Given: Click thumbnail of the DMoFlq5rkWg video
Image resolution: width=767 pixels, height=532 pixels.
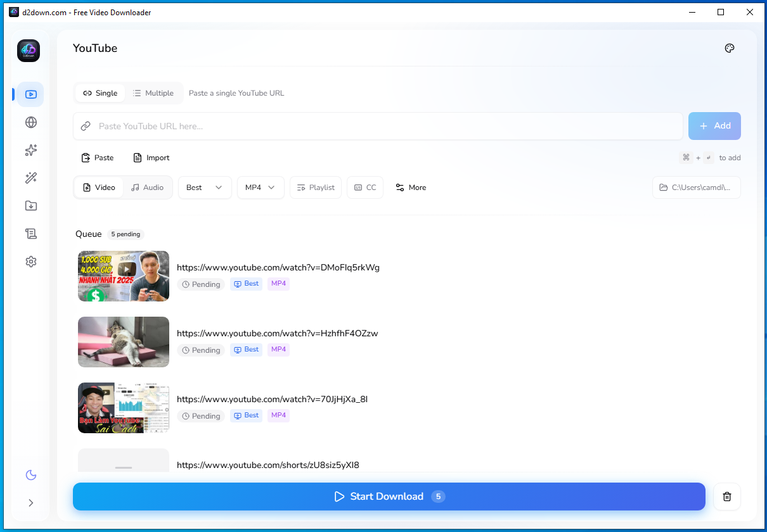Looking at the screenshot, I should (124, 276).
